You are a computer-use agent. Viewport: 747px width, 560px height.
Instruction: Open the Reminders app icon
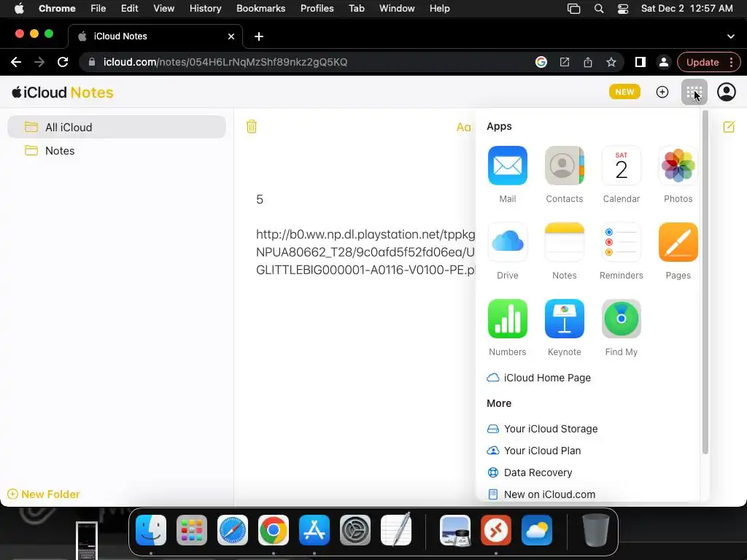click(x=622, y=242)
